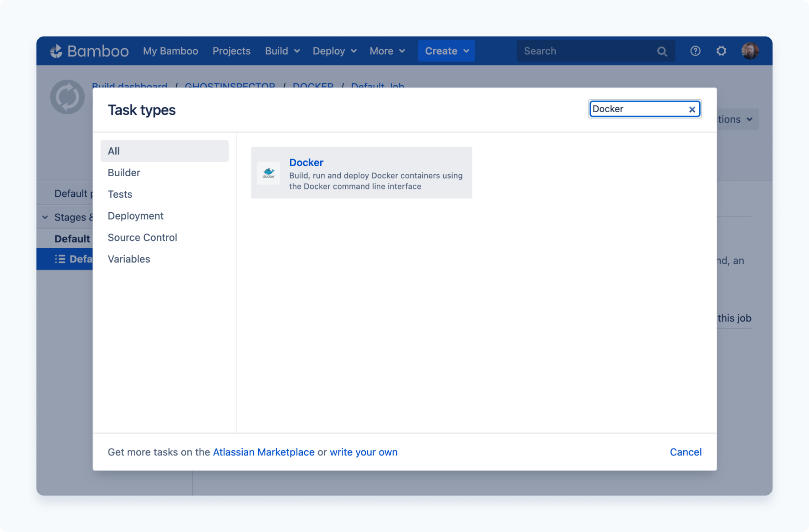Select the All task category
This screenshot has width=809, height=532.
113,151
